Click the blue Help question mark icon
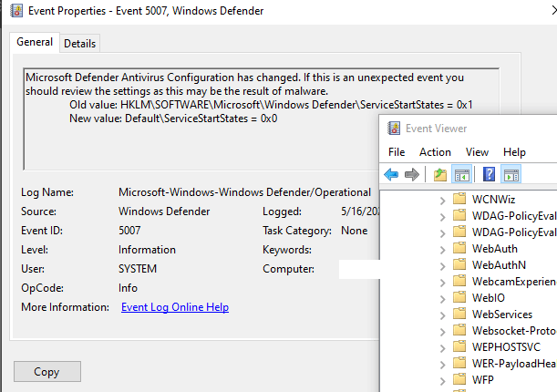557x392 pixels. pos(490,174)
